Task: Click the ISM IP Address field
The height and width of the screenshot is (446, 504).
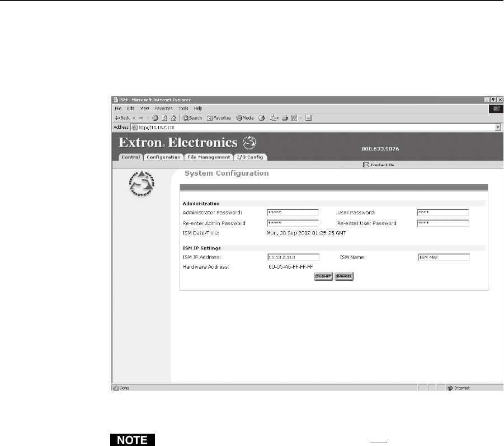Action: pyautogui.click(x=294, y=257)
